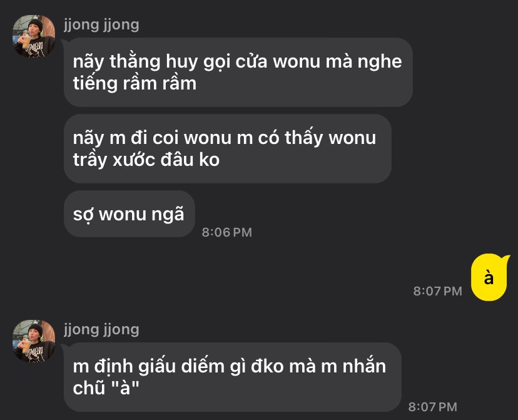Viewport: 518px width, 420px height.
Task: Click the tail of the yellow bubble
Action: pyautogui.click(x=505, y=259)
